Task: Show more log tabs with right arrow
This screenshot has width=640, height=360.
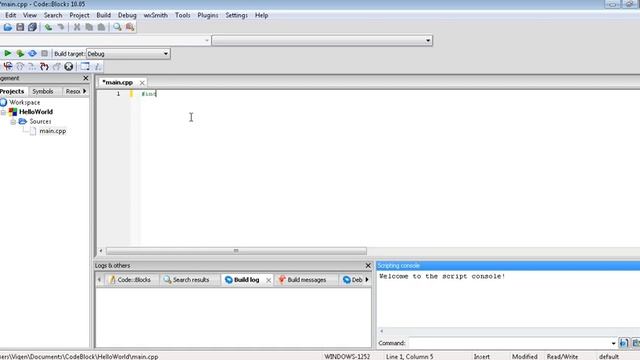Action: click(x=367, y=280)
